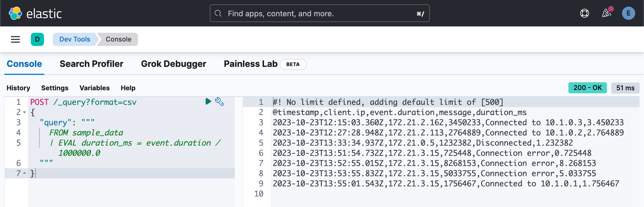The height and width of the screenshot is (207, 644).
Task: Open the user avatar E menu
Action: click(x=628, y=13)
